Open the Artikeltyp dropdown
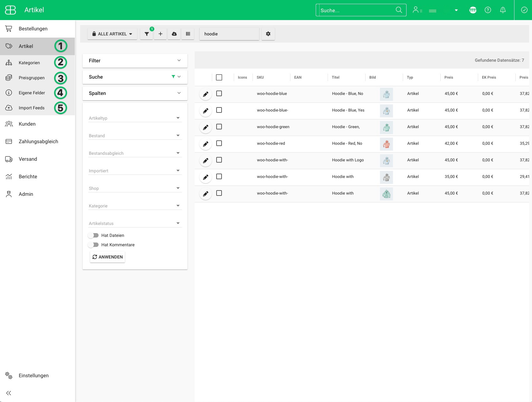The width and height of the screenshot is (532, 402). 135,118
